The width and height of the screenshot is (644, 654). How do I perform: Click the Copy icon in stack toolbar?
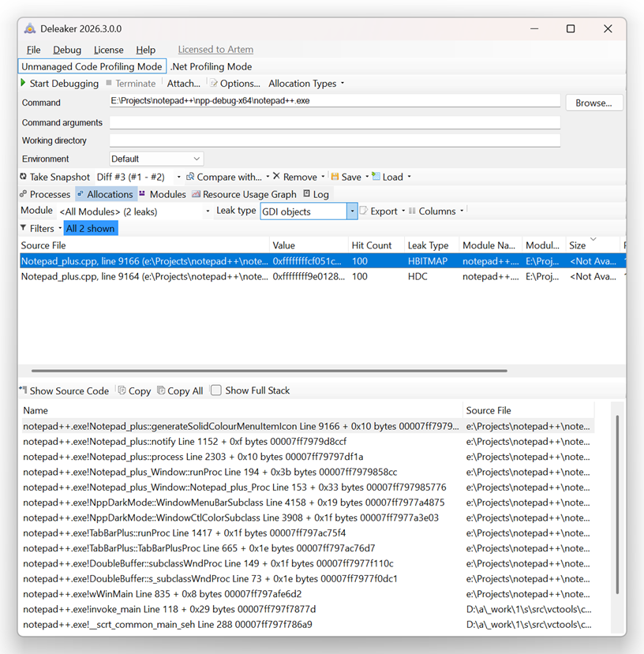(122, 390)
